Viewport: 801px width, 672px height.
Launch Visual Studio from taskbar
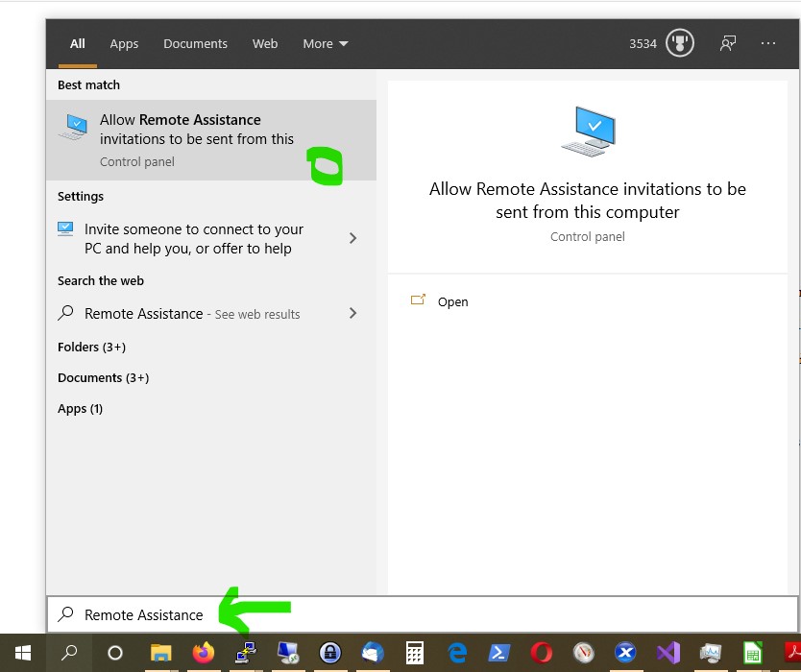pyautogui.click(x=668, y=653)
